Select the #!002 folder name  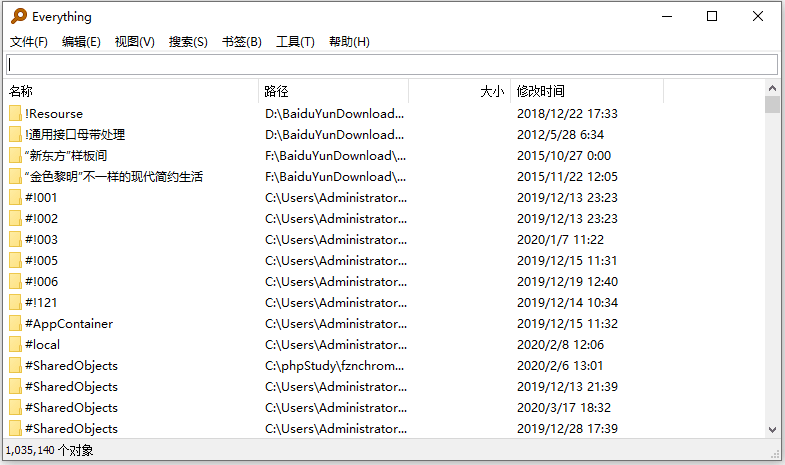pyautogui.click(x=41, y=219)
